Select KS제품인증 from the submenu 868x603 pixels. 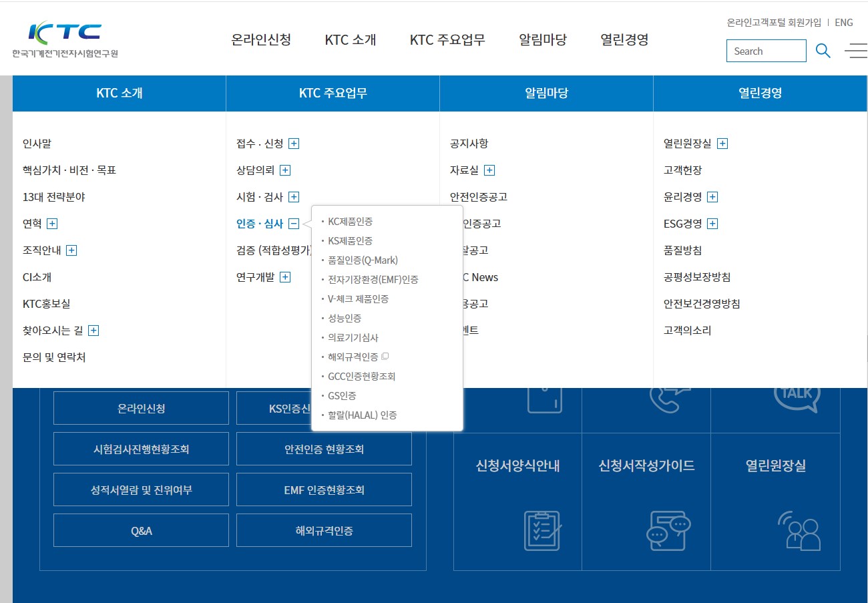tap(350, 240)
